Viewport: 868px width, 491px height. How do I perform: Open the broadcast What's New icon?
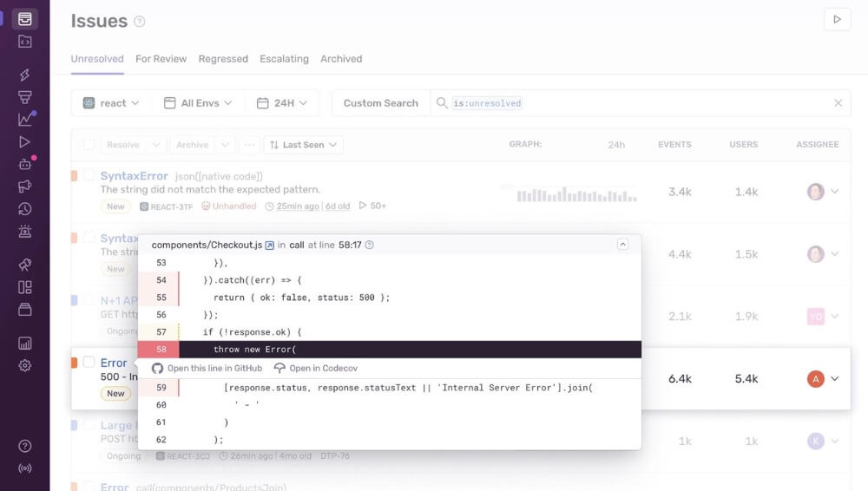(x=25, y=468)
